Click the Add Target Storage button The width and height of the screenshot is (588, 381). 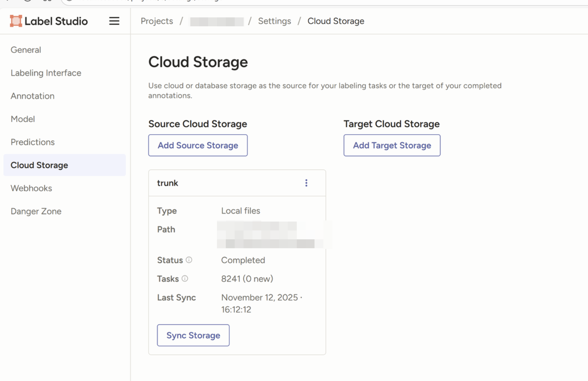(392, 145)
